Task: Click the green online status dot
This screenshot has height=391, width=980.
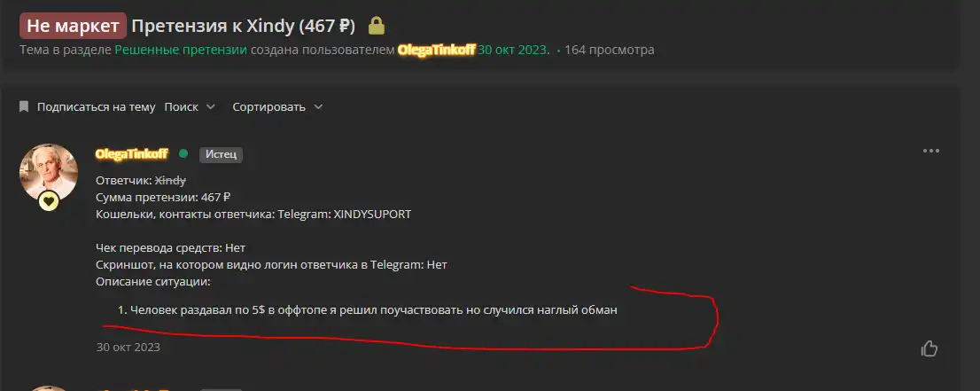Action: (183, 153)
